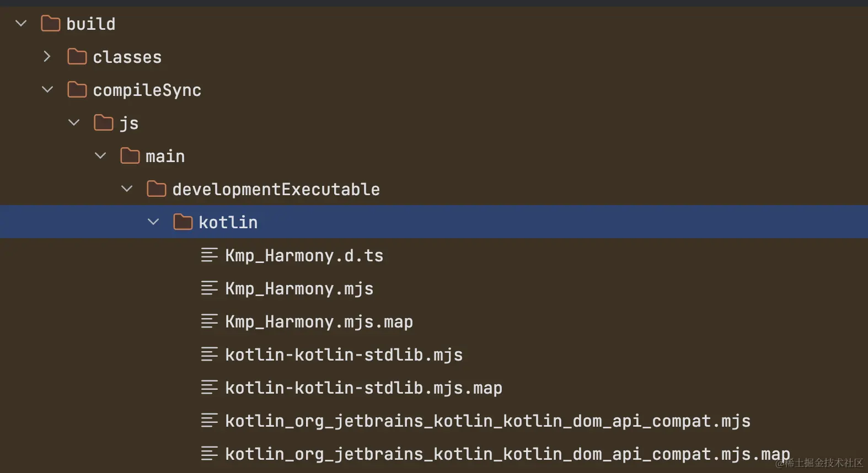Collapse the js folder chevron
The height and width of the screenshot is (473, 868).
(x=74, y=123)
